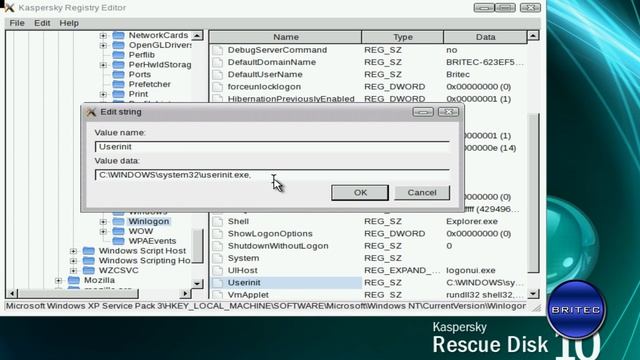Expand the Print tree node

pos(103,94)
